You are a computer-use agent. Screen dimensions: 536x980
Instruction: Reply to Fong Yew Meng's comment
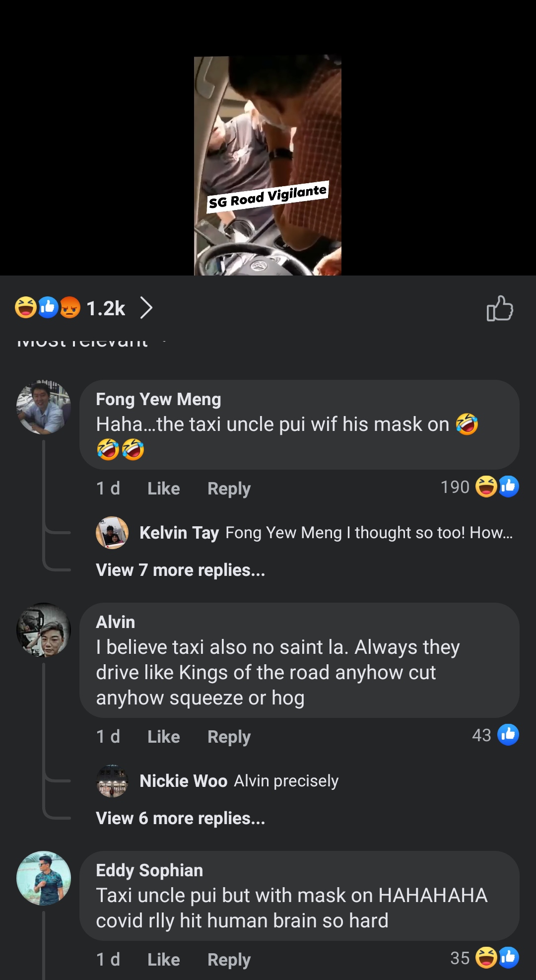click(x=229, y=489)
